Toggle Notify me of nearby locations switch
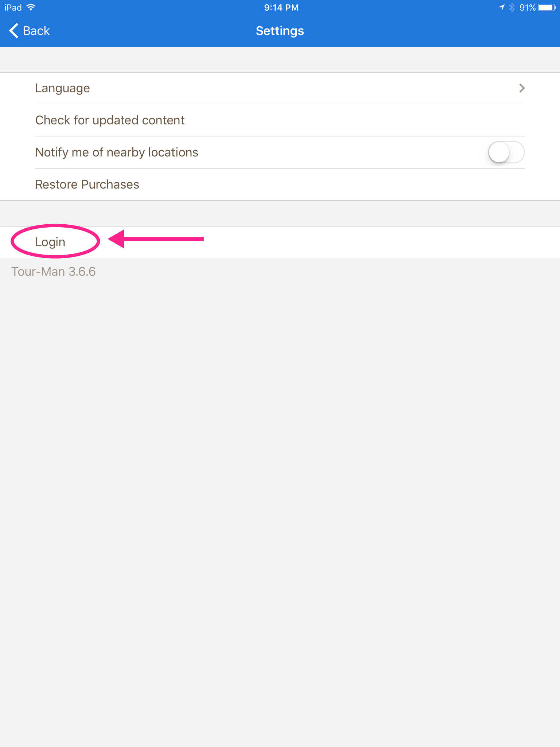The width and height of the screenshot is (560, 747). tap(506, 152)
